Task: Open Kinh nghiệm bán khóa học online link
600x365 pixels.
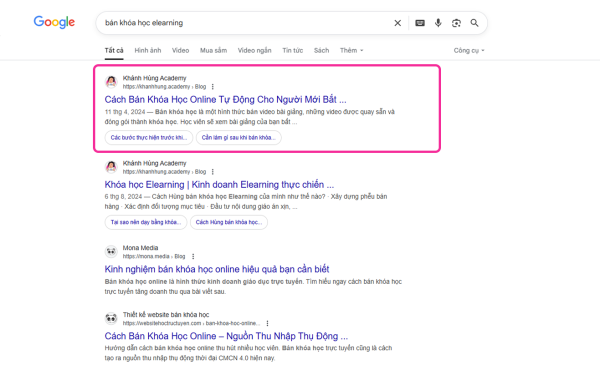Action: (x=217, y=269)
